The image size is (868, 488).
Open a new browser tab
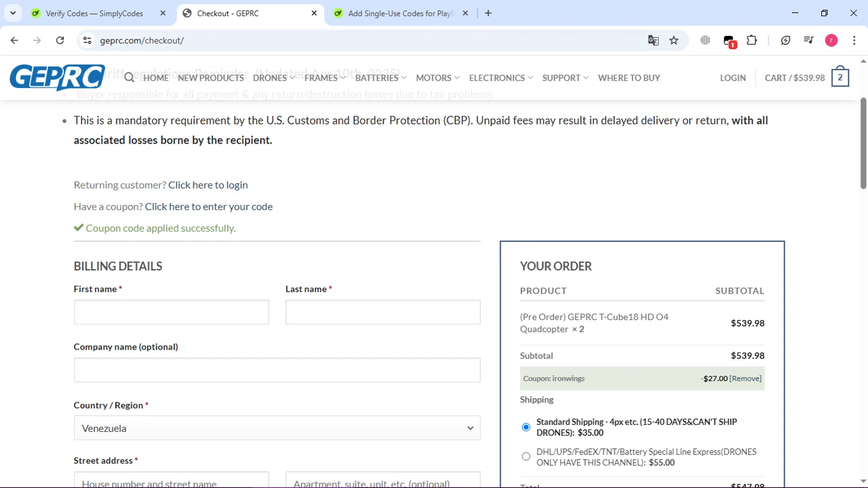488,13
